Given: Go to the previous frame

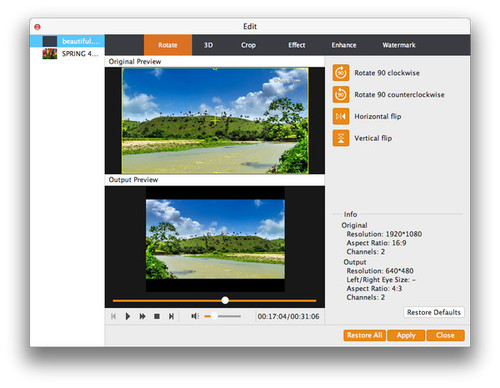Looking at the screenshot, I should point(113,316).
